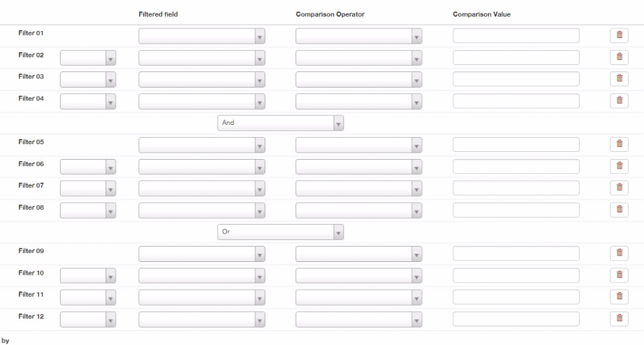Expand Filtered field dropdown for Filter 01

pyautogui.click(x=202, y=36)
